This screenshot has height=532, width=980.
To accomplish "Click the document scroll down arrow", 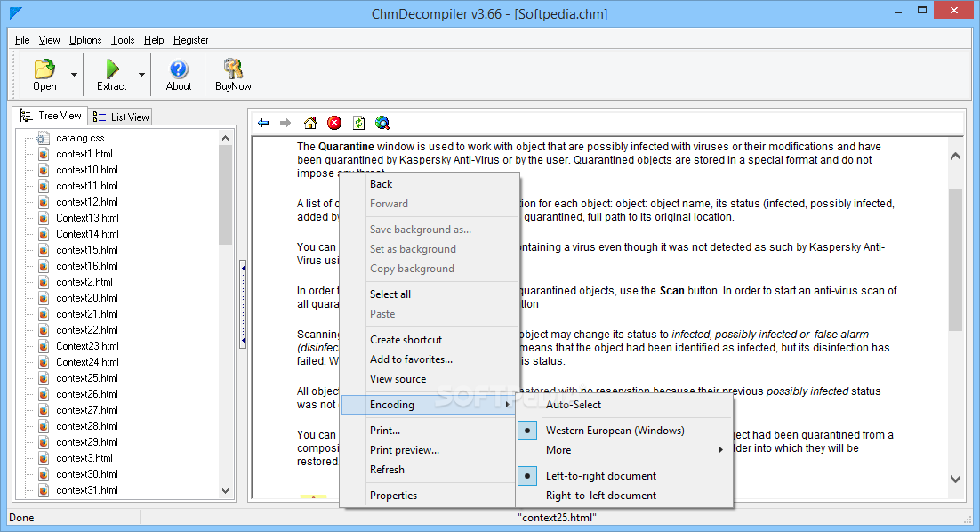I will click(x=955, y=479).
